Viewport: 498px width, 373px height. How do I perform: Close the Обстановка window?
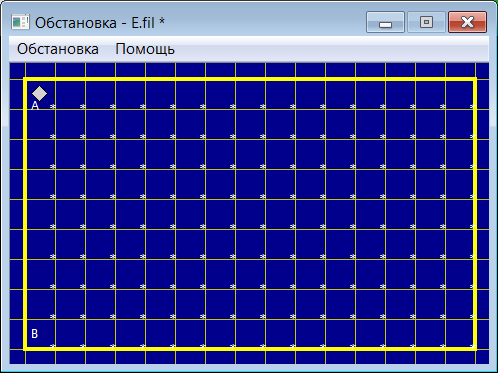point(467,22)
